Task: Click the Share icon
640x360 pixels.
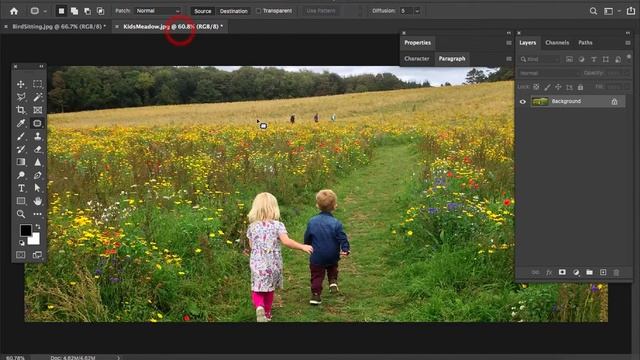Action: 631,11
